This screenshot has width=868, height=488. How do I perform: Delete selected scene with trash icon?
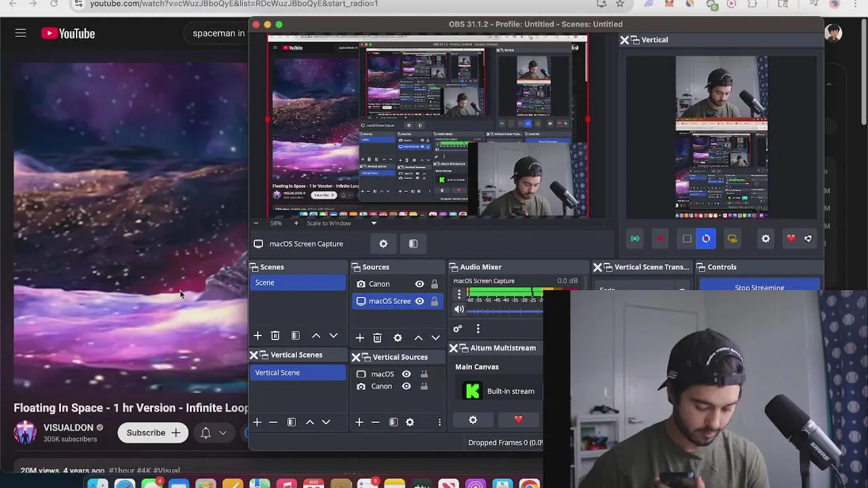click(x=275, y=336)
